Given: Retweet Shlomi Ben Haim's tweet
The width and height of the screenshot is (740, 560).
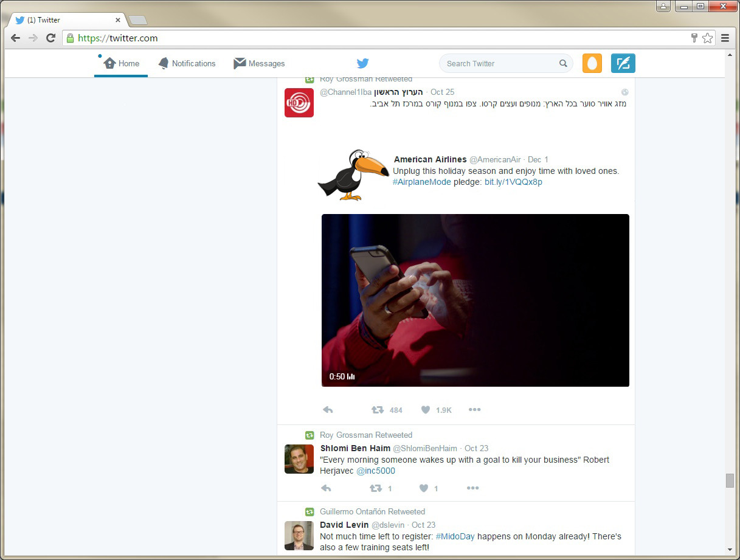Looking at the screenshot, I should click(x=376, y=488).
